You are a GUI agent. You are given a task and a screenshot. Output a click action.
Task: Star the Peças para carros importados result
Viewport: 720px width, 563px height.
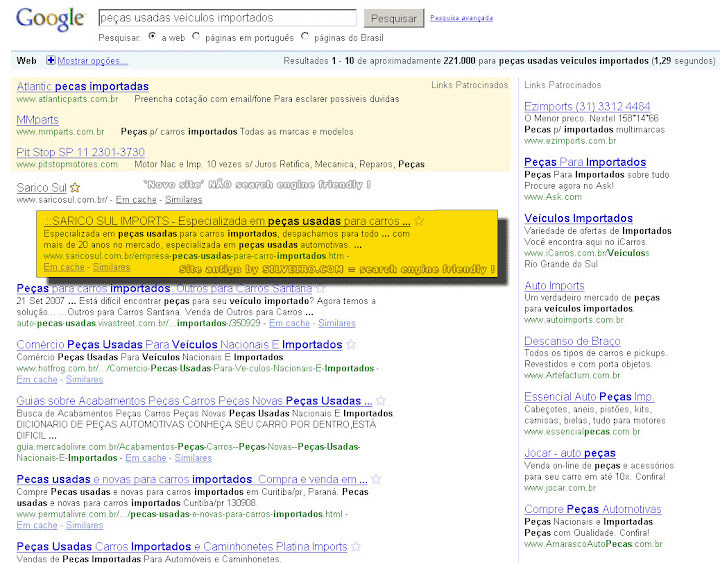click(x=321, y=289)
